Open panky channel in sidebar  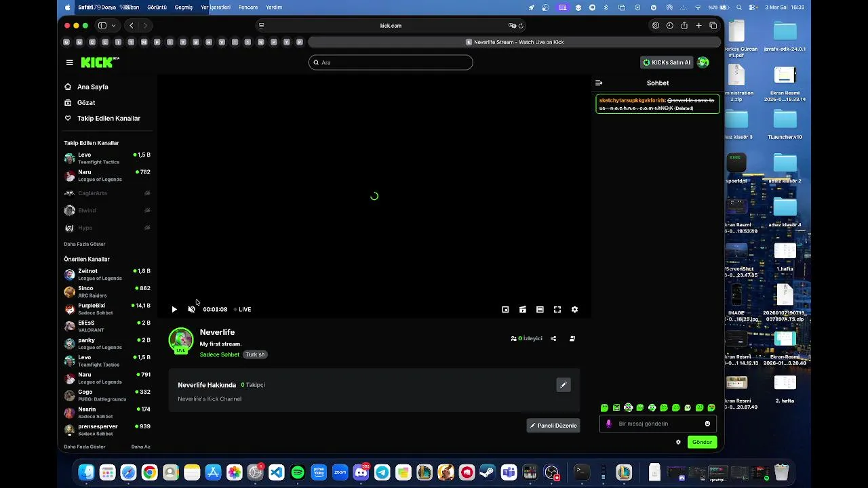(107, 343)
